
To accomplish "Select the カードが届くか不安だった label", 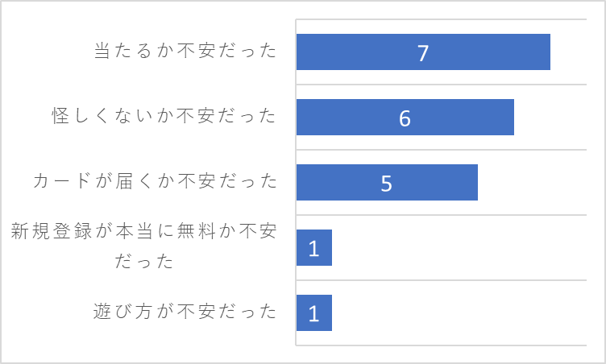I will (x=155, y=181).
